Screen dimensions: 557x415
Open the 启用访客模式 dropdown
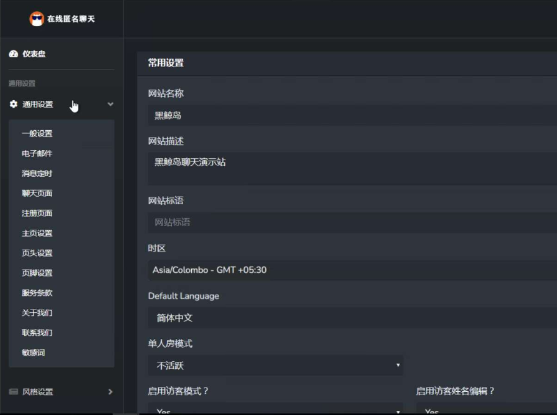(x=275, y=409)
